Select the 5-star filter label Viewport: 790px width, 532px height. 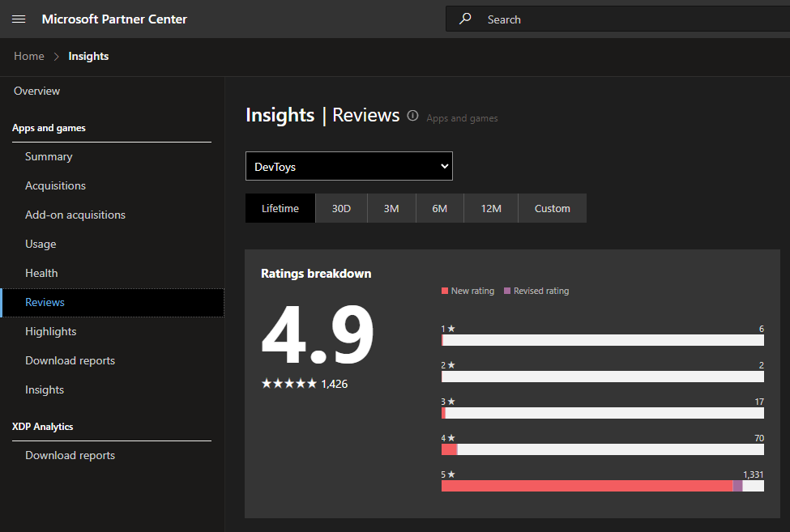click(448, 474)
